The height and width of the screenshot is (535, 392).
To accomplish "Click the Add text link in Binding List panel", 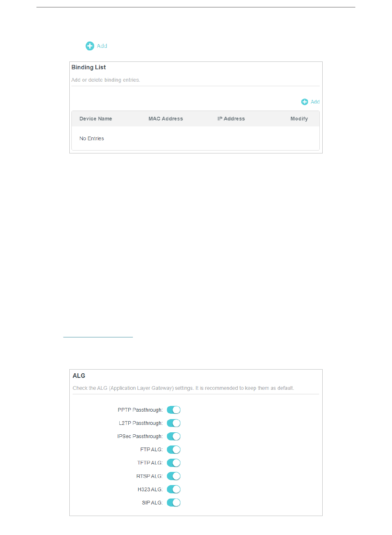I will 315,102.
